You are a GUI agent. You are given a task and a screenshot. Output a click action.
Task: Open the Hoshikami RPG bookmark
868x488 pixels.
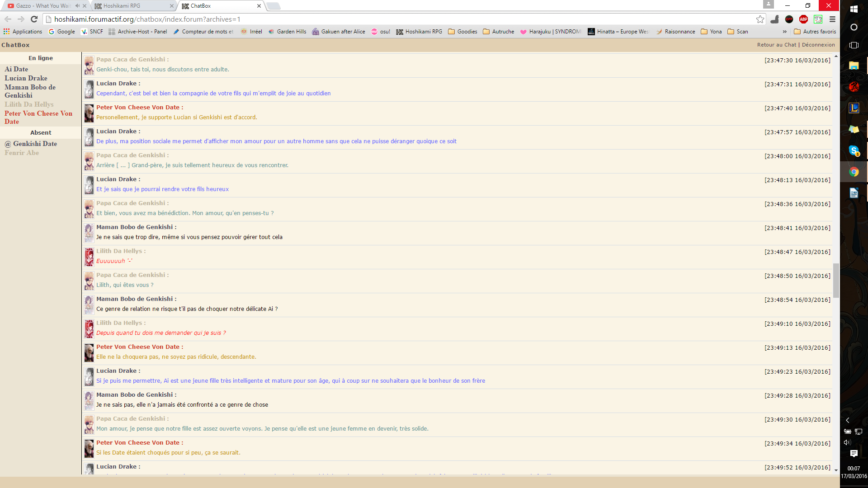tap(419, 32)
